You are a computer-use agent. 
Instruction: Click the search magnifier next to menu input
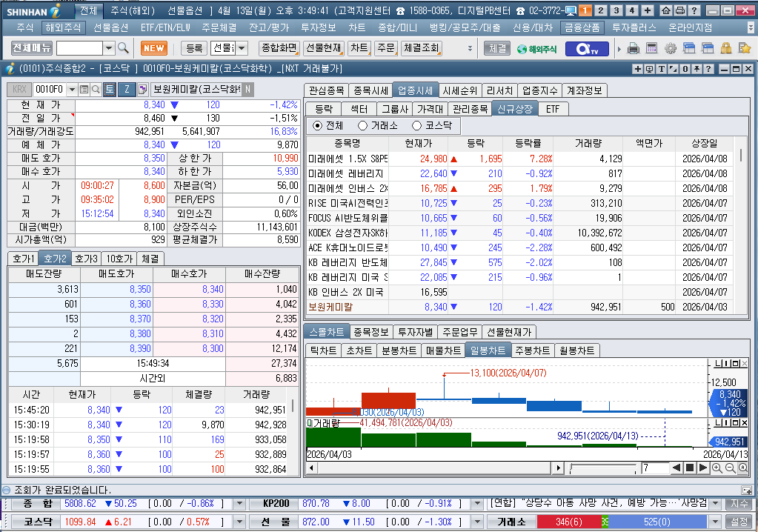[123, 48]
